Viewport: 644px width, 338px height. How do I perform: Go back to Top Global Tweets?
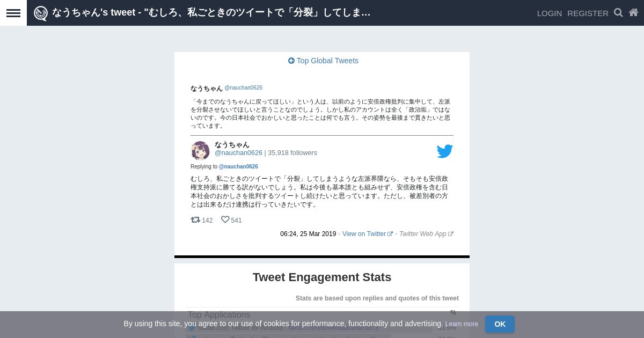point(323,61)
